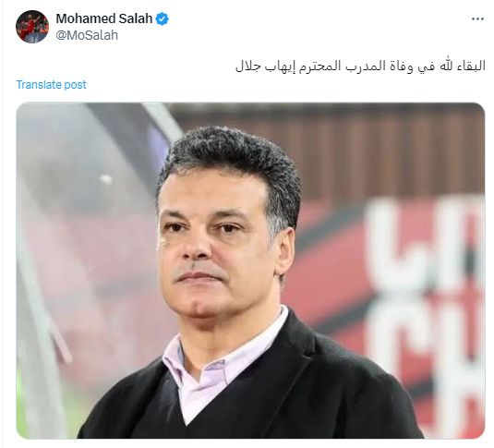494x448 pixels.
Task: Open the @MoSalah handle profile
Action: coord(87,35)
